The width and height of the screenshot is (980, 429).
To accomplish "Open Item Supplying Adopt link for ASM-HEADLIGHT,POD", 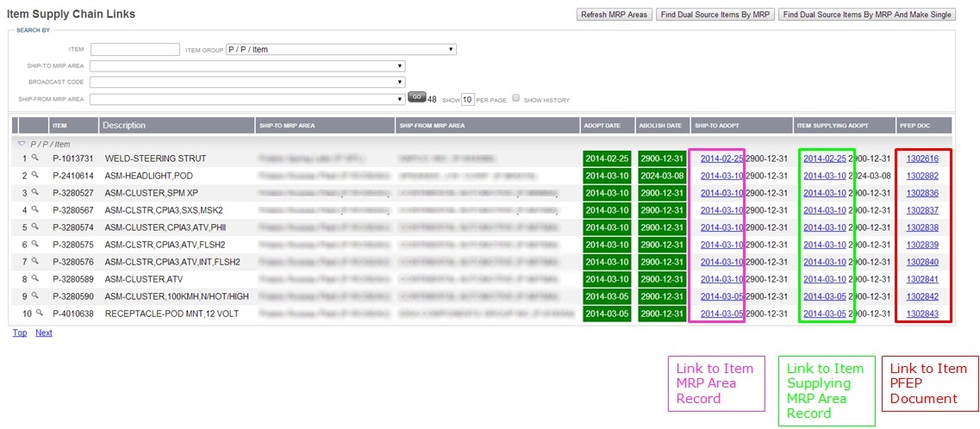I will [825, 176].
